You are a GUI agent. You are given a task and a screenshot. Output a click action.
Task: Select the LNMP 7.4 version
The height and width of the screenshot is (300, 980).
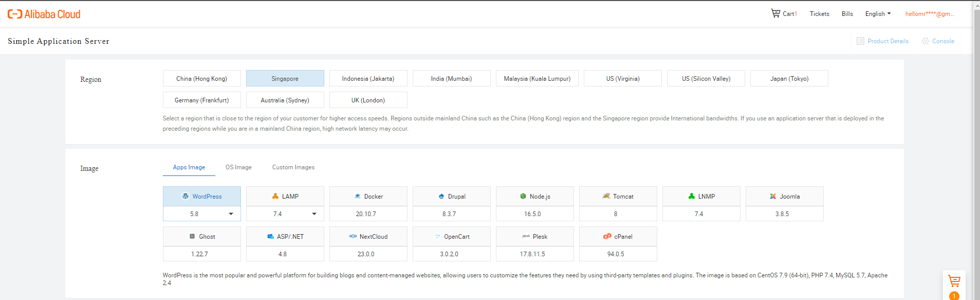tap(701, 214)
